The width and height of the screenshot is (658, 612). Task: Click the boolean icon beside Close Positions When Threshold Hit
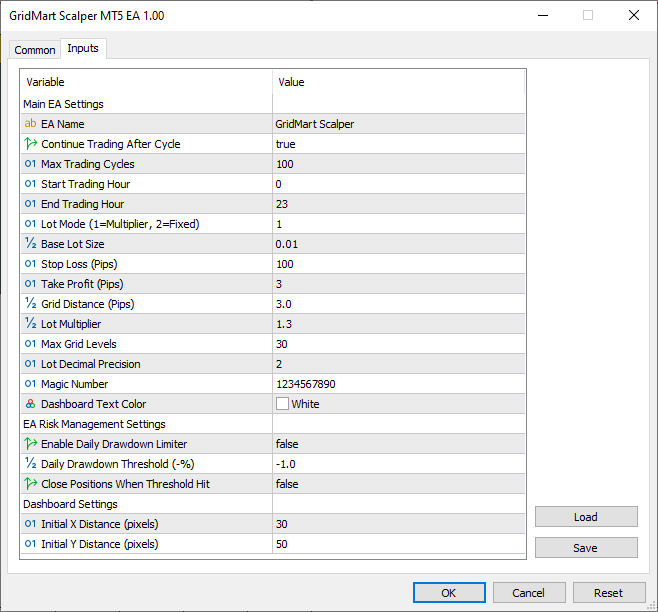tap(30, 484)
